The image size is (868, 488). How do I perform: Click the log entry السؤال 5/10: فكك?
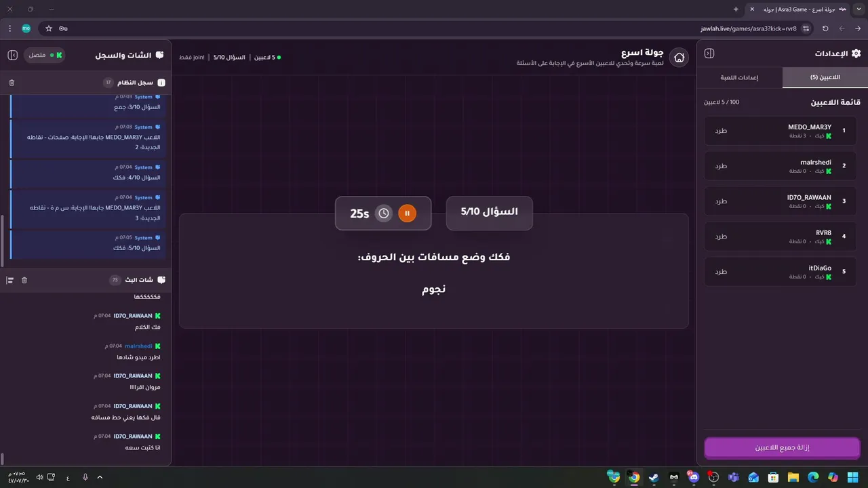(x=87, y=243)
